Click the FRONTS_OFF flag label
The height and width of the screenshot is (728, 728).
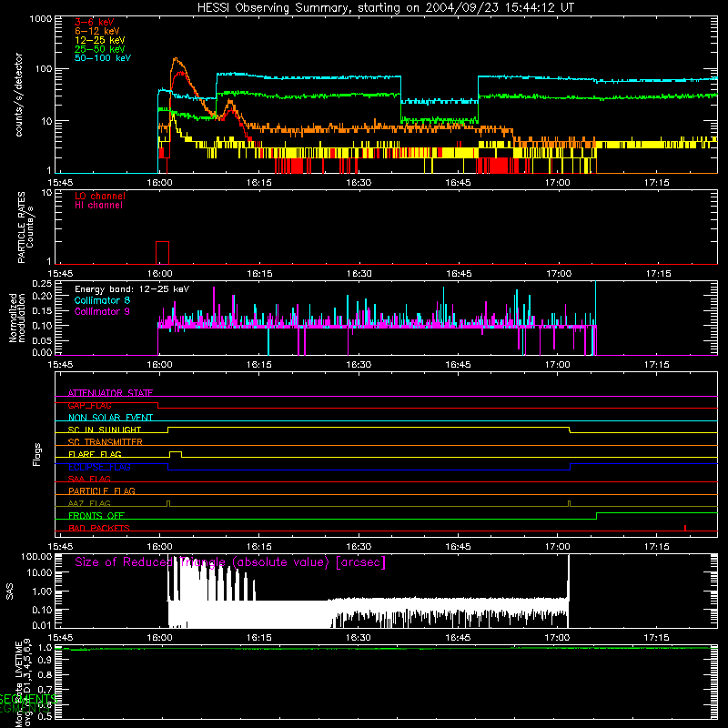pyautogui.click(x=96, y=516)
